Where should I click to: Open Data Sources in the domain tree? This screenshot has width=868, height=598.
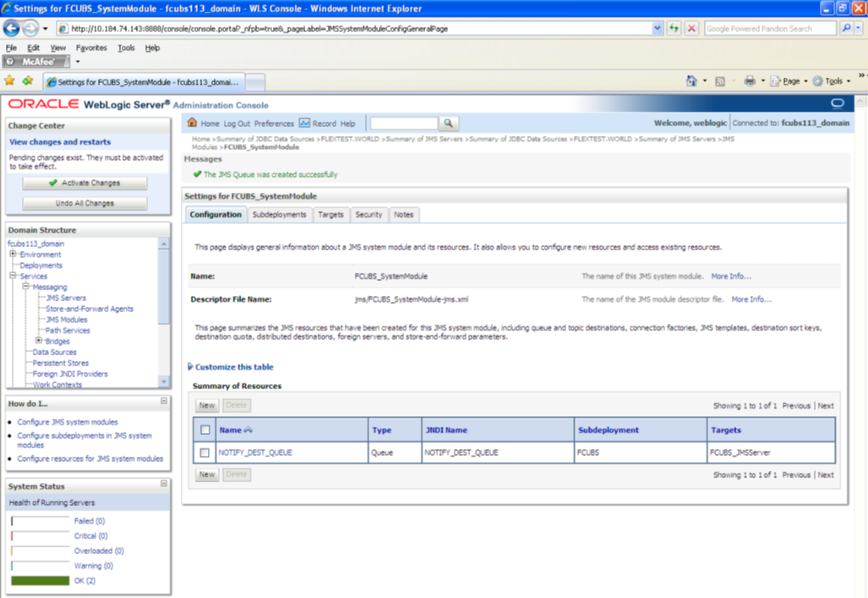point(54,353)
